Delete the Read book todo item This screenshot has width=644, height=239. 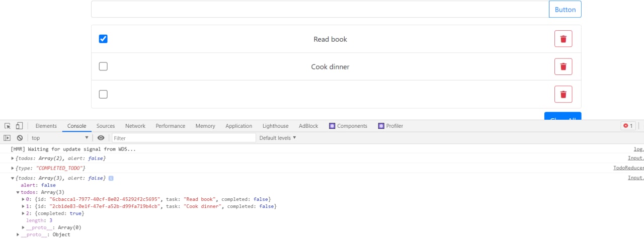563,39
